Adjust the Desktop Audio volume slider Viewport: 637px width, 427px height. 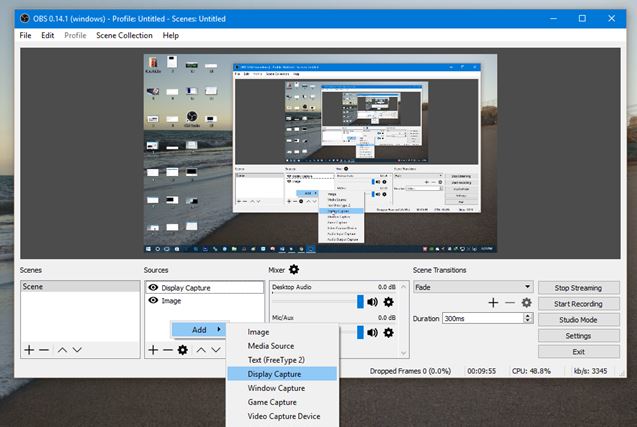(360, 301)
